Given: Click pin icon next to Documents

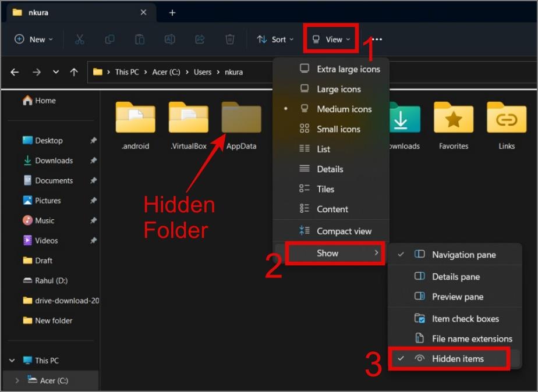Looking at the screenshot, I should pos(93,180).
